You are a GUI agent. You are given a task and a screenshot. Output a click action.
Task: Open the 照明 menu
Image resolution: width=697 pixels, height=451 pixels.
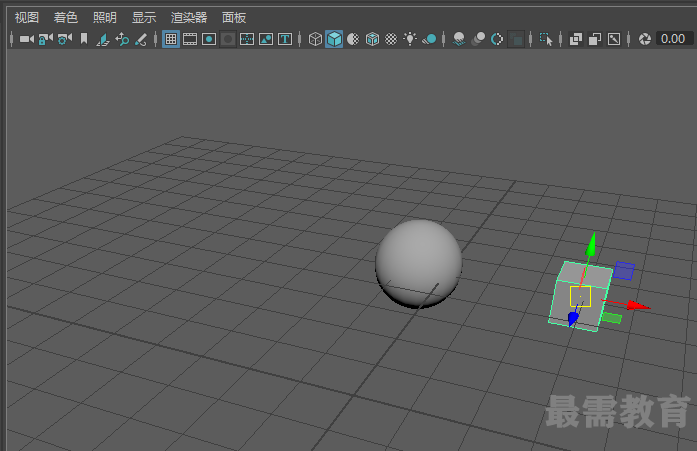105,18
